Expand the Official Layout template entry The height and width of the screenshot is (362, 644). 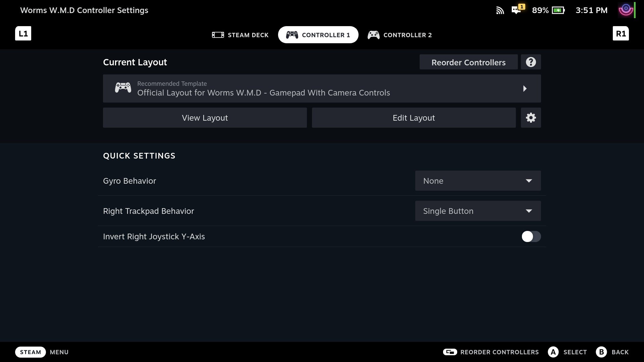coord(525,88)
